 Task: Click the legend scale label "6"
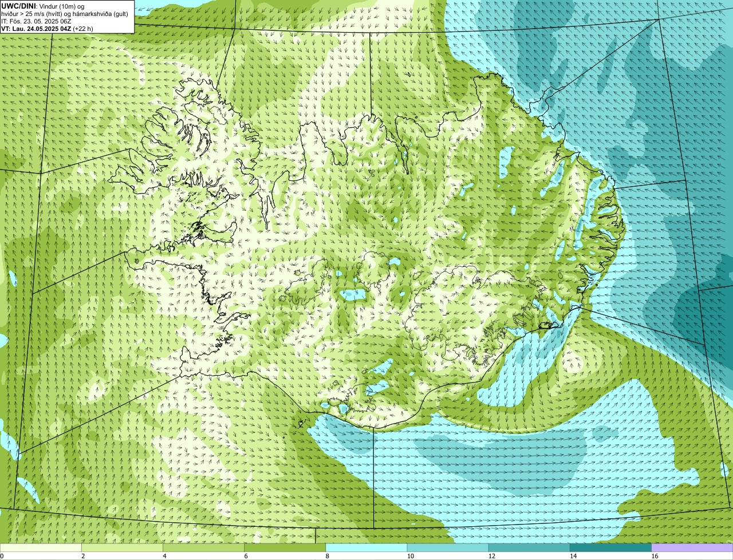[246, 556]
